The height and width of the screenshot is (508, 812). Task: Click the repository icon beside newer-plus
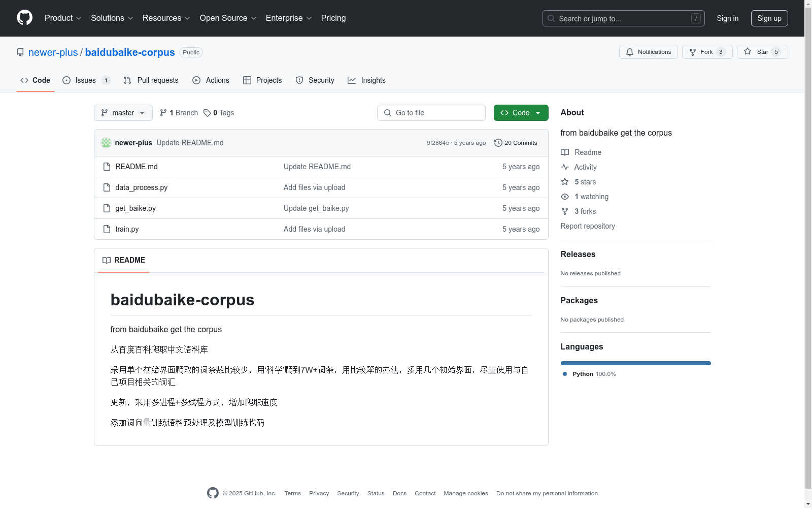20,52
